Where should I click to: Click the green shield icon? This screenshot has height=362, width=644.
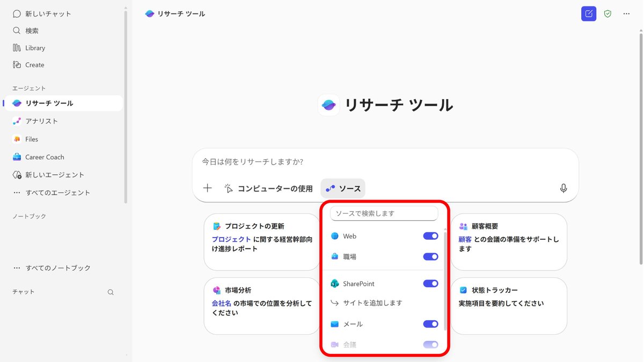(608, 13)
